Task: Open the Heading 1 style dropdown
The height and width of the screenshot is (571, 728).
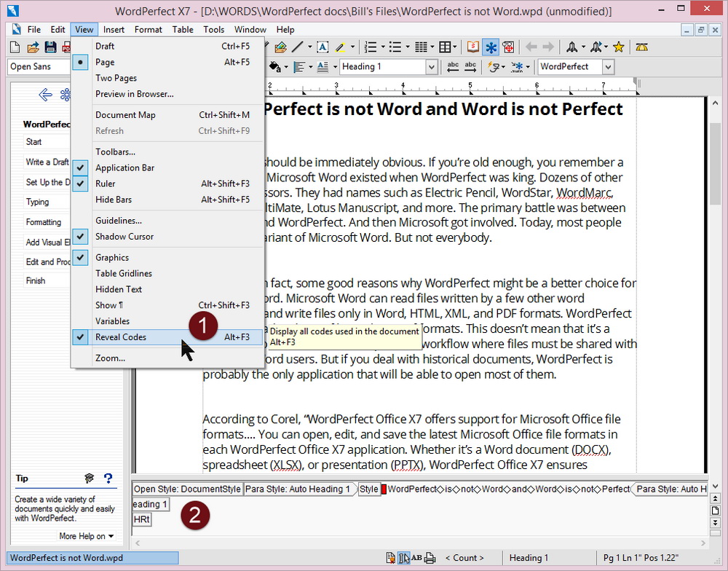Action: click(431, 67)
